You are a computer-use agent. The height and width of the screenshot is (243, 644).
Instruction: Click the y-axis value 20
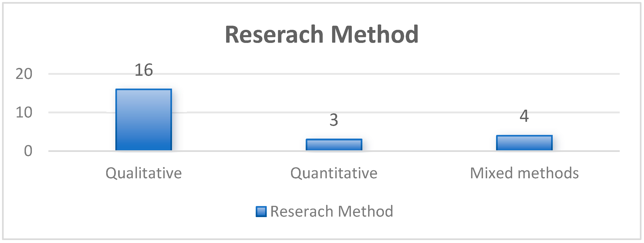pyautogui.click(x=24, y=74)
